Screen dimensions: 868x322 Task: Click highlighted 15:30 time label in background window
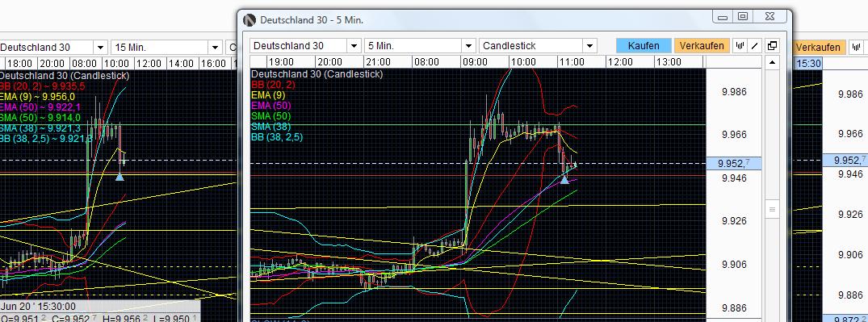coord(807,64)
